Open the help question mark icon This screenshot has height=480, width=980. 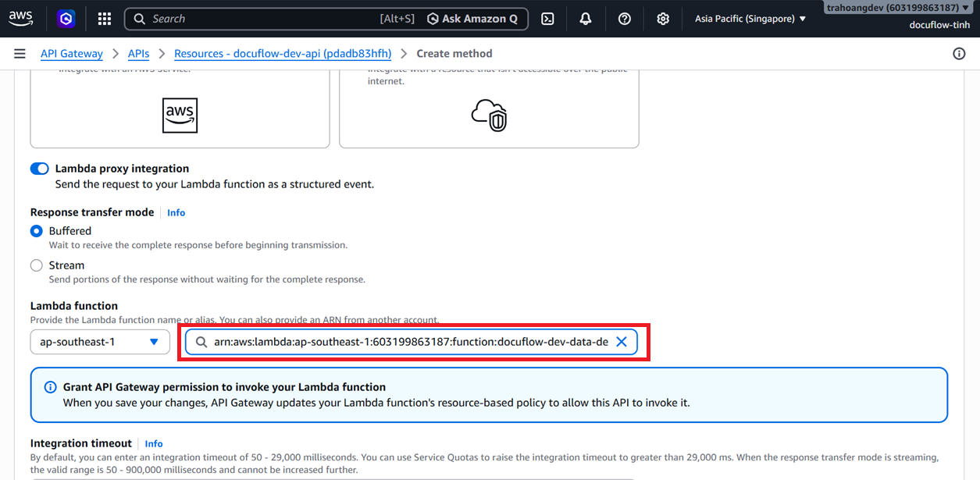point(625,19)
